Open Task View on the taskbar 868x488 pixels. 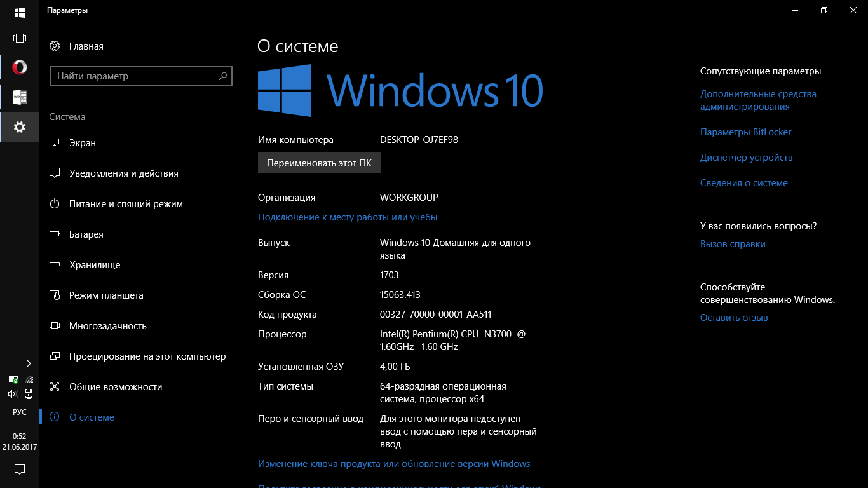tap(20, 38)
